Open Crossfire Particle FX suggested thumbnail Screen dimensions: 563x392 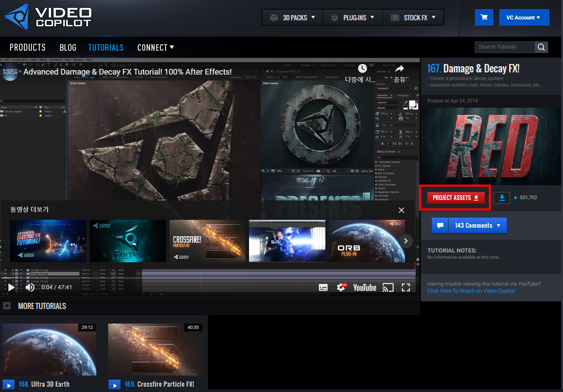(208, 241)
